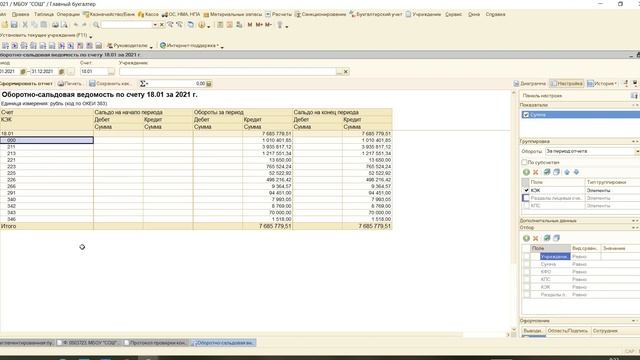The height and width of the screenshot is (360, 640).
Task: Enable the Разделы лицевых счетов grouping checkbox
Action: click(526, 198)
